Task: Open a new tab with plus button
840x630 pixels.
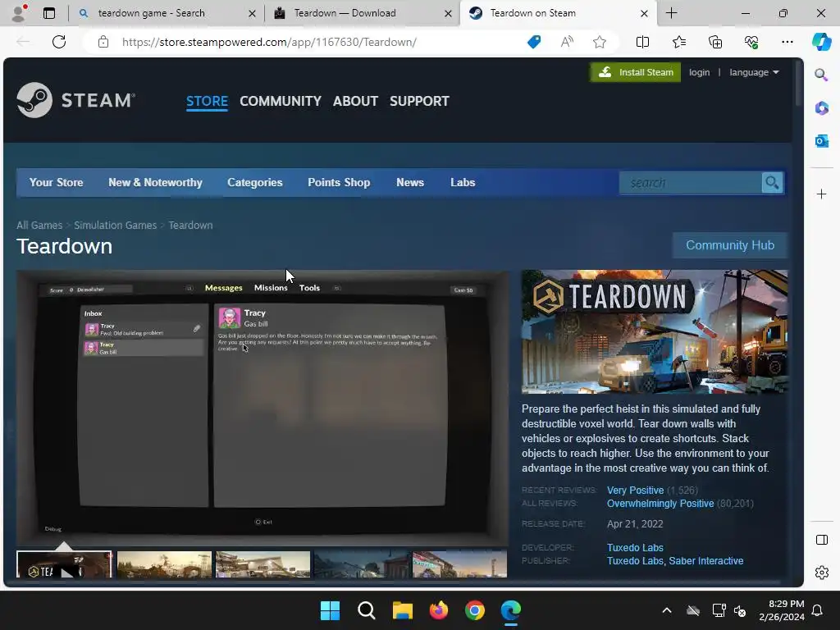Action: [671, 13]
